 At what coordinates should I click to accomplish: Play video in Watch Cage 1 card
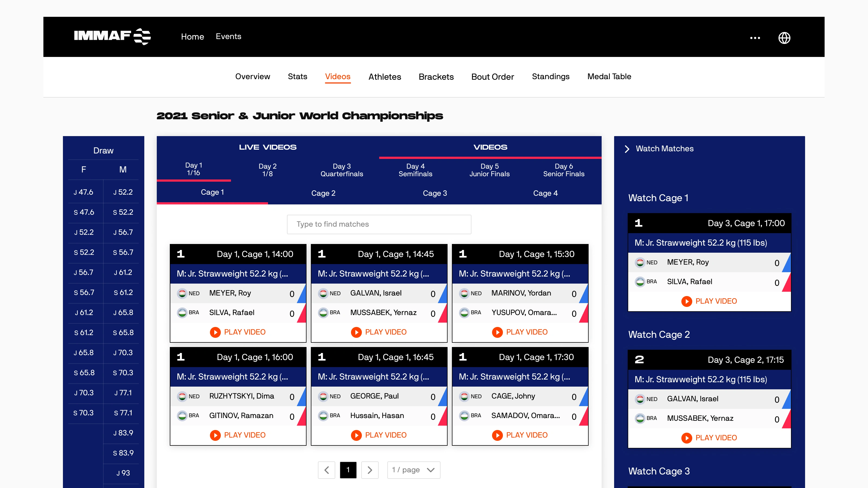[x=709, y=301]
